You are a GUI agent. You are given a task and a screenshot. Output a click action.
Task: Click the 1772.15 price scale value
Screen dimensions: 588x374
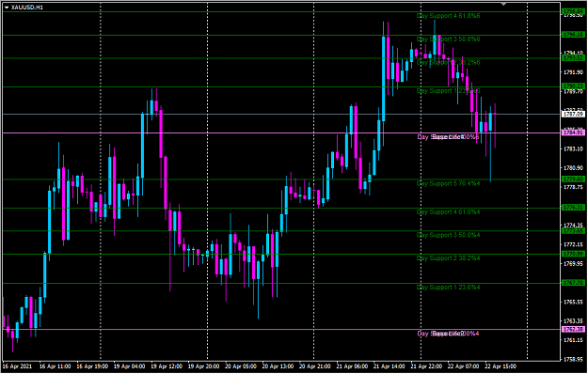[574, 244]
